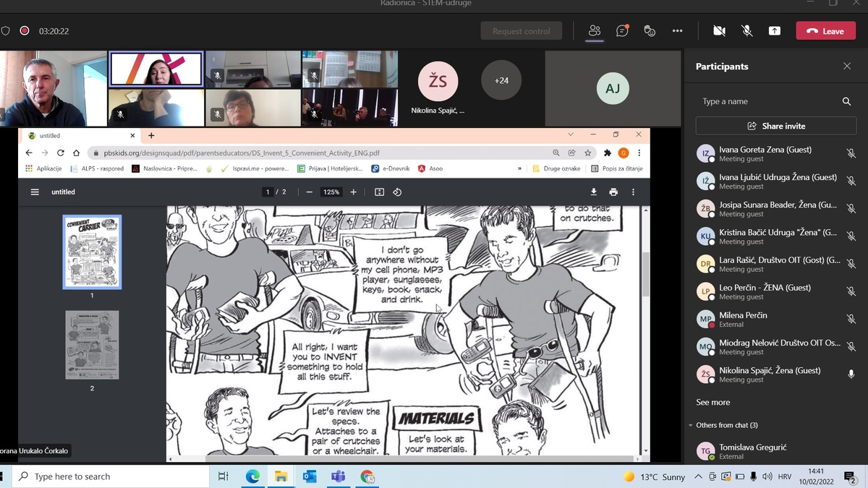Click Leo Perčin's muted microphone icon
The height and width of the screenshot is (488, 868).
click(x=851, y=291)
